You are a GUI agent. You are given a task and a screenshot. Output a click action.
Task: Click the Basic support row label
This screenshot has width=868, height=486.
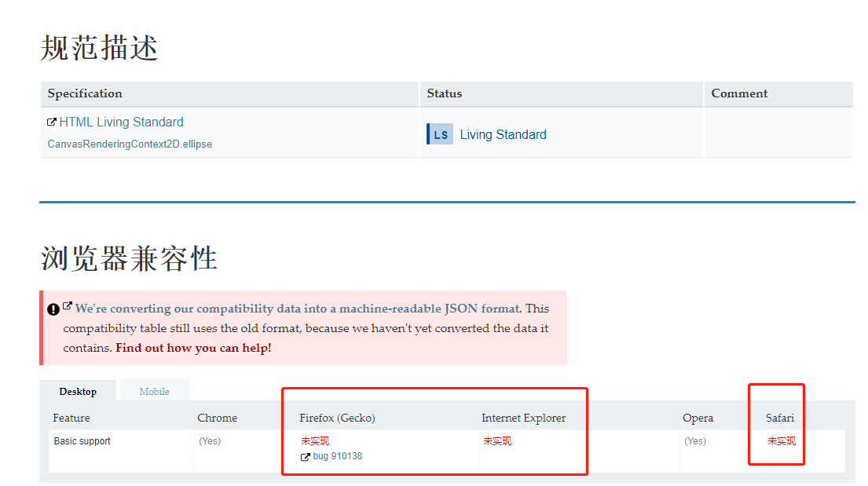coord(82,441)
